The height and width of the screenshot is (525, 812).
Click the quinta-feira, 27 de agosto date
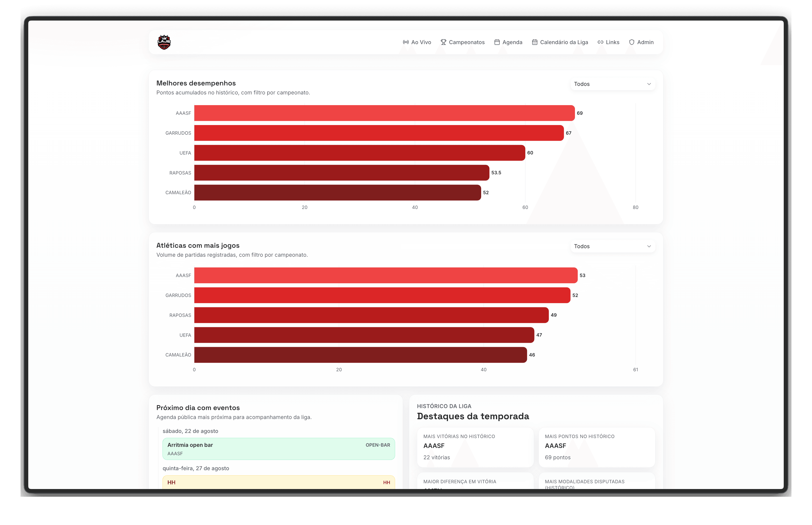point(196,468)
